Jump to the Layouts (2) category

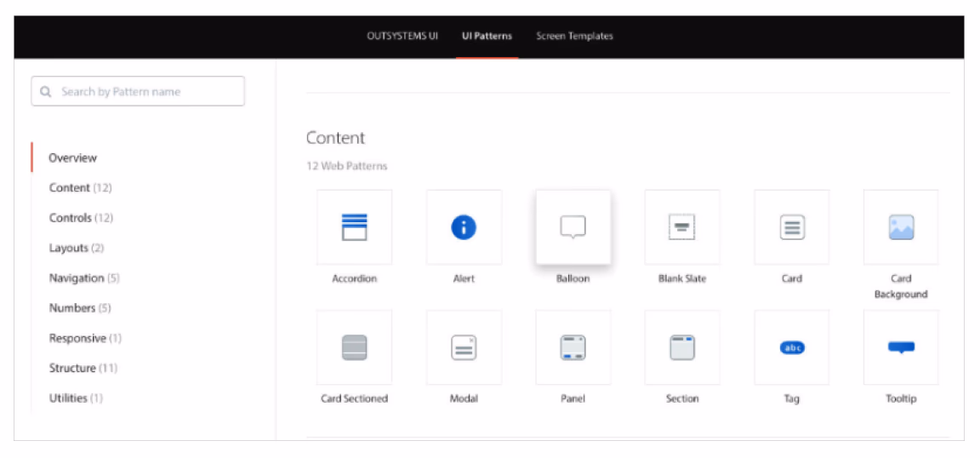(x=77, y=248)
